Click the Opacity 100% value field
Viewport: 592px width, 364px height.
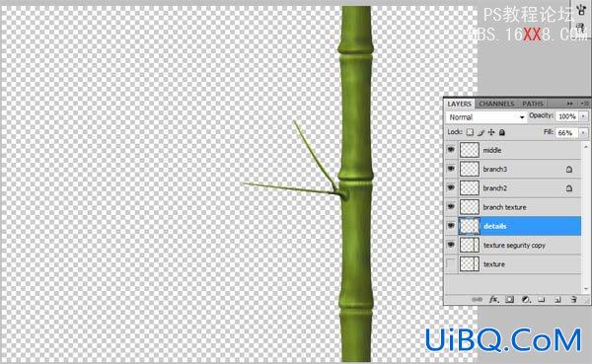click(x=567, y=116)
